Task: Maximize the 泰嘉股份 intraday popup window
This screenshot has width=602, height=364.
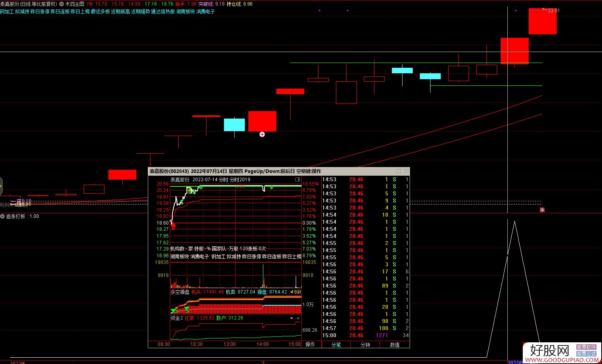Action: pyautogui.click(x=398, y=171)
